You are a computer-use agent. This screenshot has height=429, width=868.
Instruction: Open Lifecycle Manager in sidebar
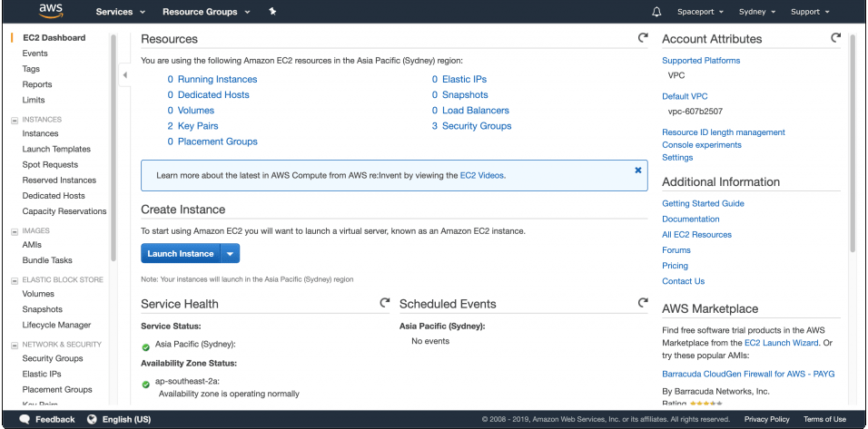[56, 325]
